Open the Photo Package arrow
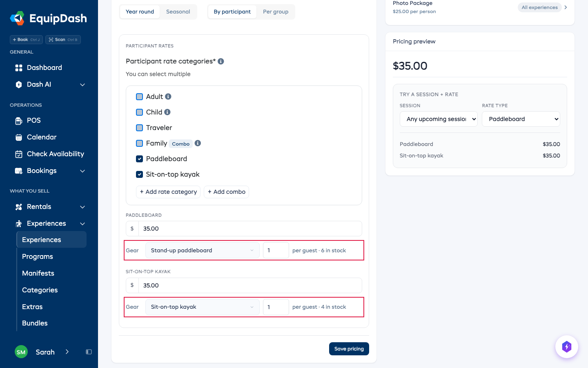The height and width of the screenshot is (368, 588). point(566,7)
